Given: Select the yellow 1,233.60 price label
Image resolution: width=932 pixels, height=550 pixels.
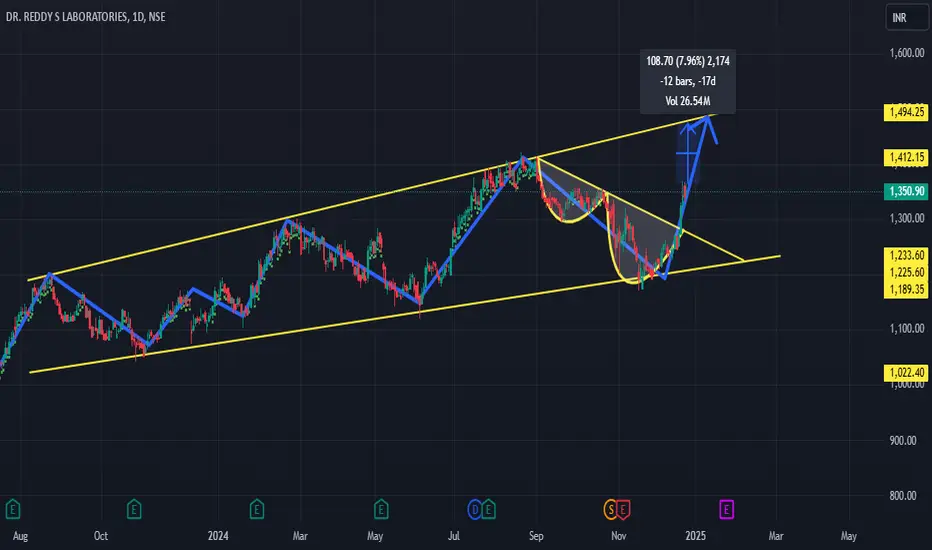Looking at the screenshot, I should click(x=906, y=255).
